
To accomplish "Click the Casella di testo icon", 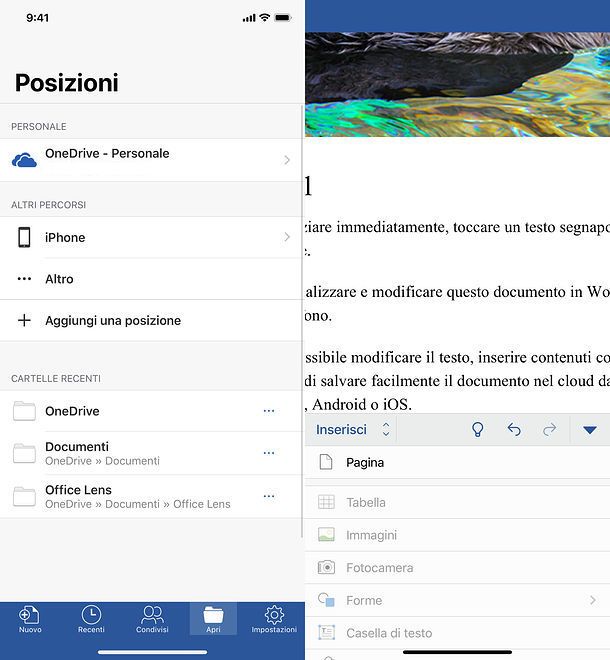I will 326,632.
